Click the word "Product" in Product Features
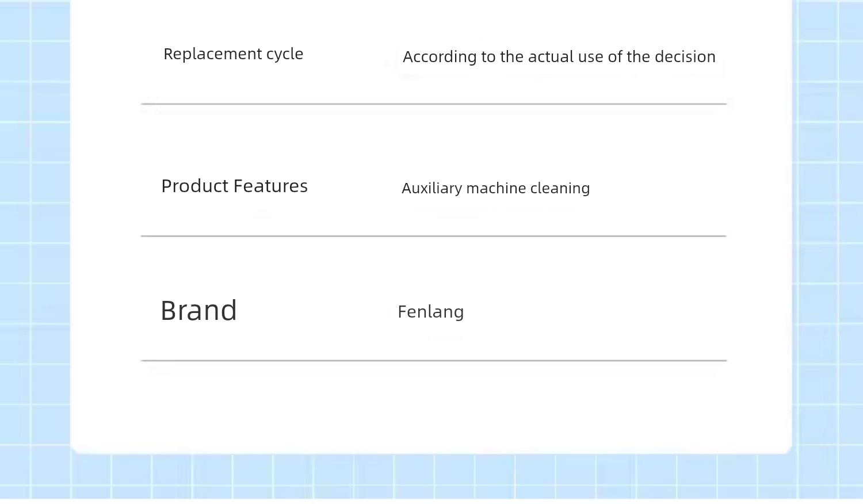Viewport: 863px width, 504px height. 195,186
